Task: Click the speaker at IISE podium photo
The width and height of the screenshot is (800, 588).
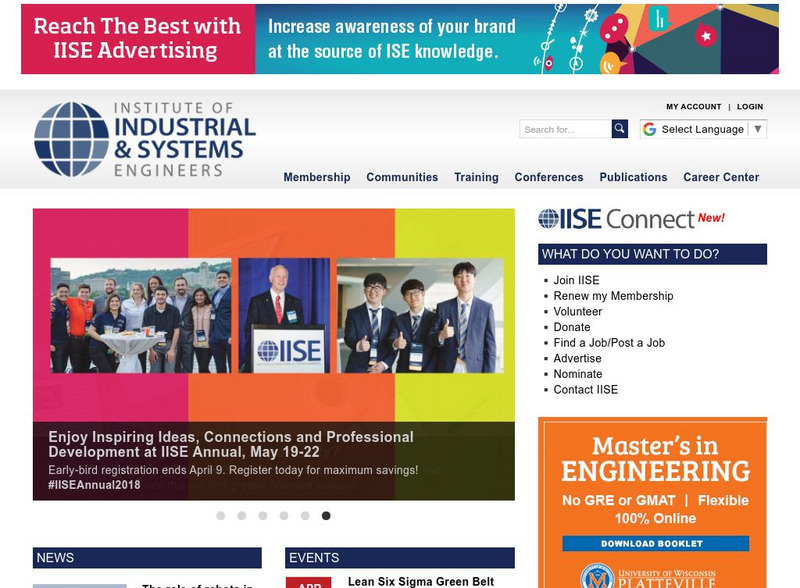Action: 284,315
